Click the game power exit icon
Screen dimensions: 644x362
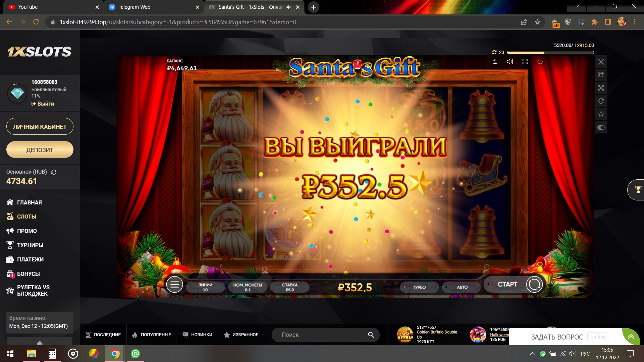point(540,62)
